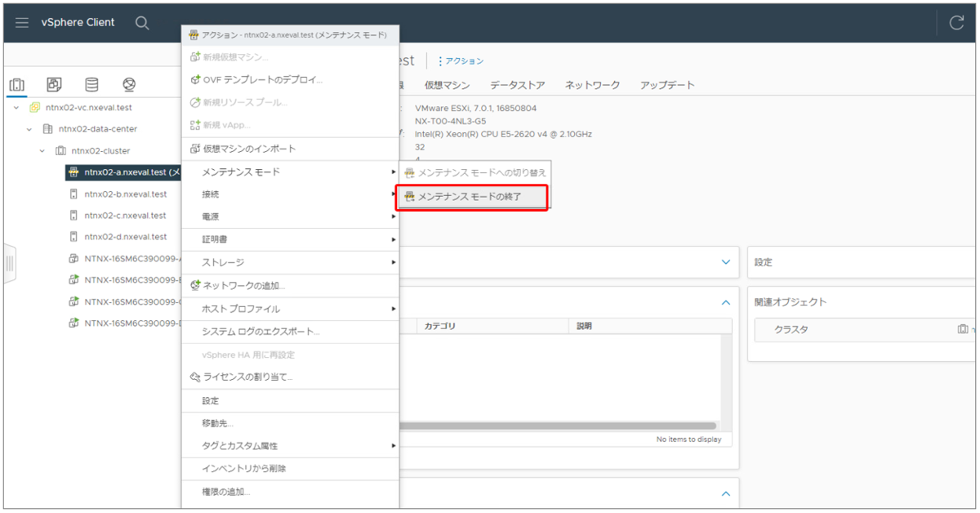Select host ntnx02-c.nxeval.test

click(126, 216)
